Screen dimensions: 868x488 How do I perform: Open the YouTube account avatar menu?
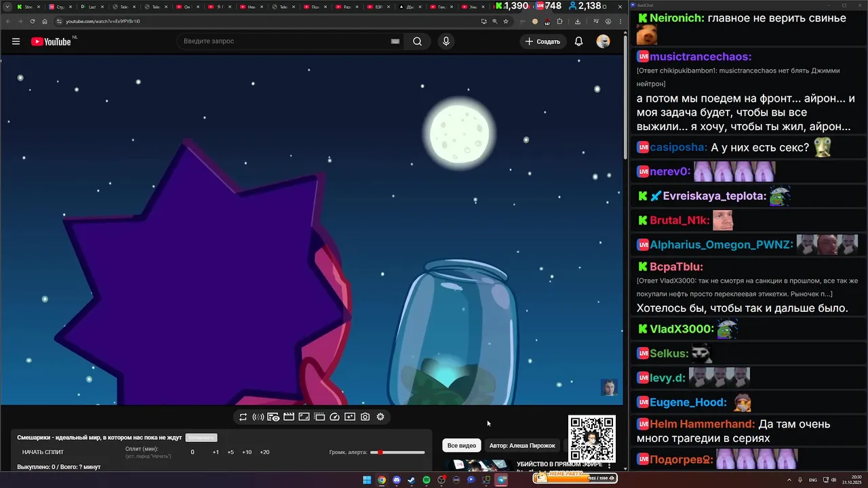point(603,41)
